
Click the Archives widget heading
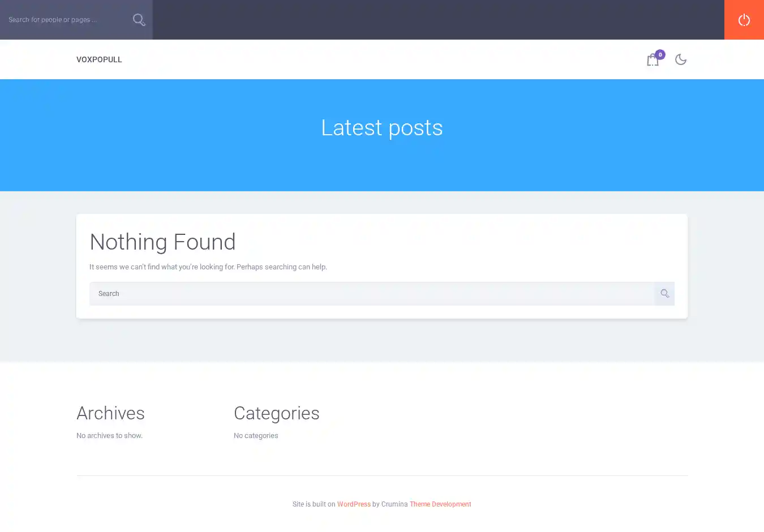[x=110, y=413]
